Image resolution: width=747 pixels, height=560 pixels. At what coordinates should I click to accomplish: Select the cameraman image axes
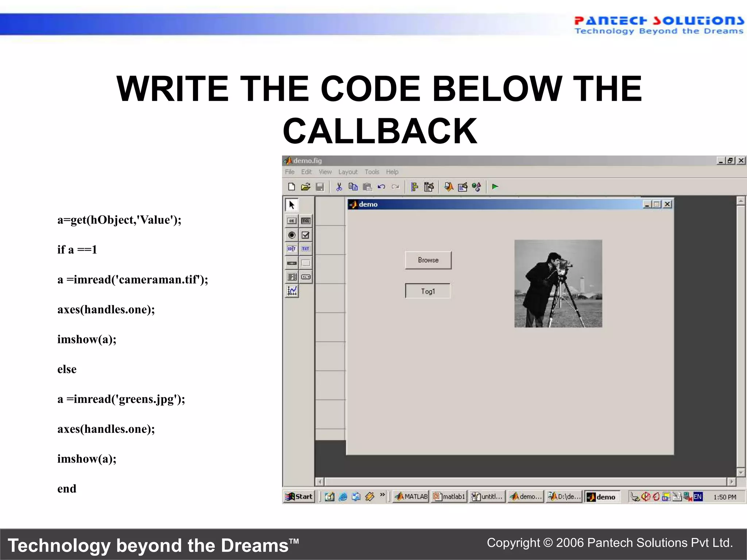(558, 283)
